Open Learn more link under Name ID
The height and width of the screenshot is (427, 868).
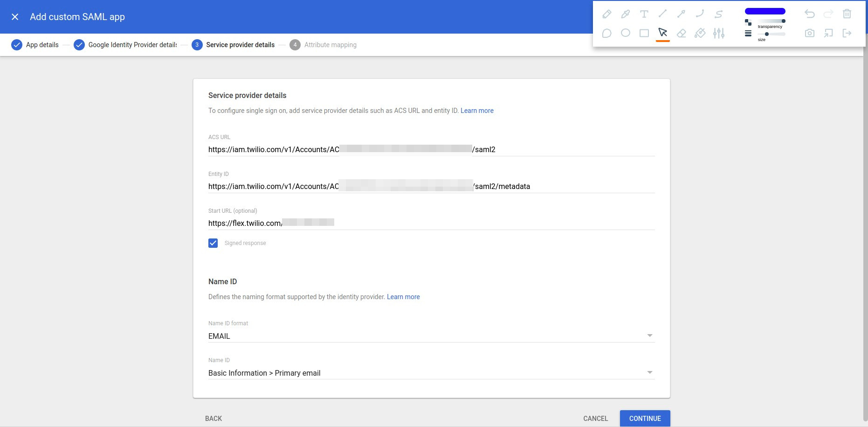403,297
